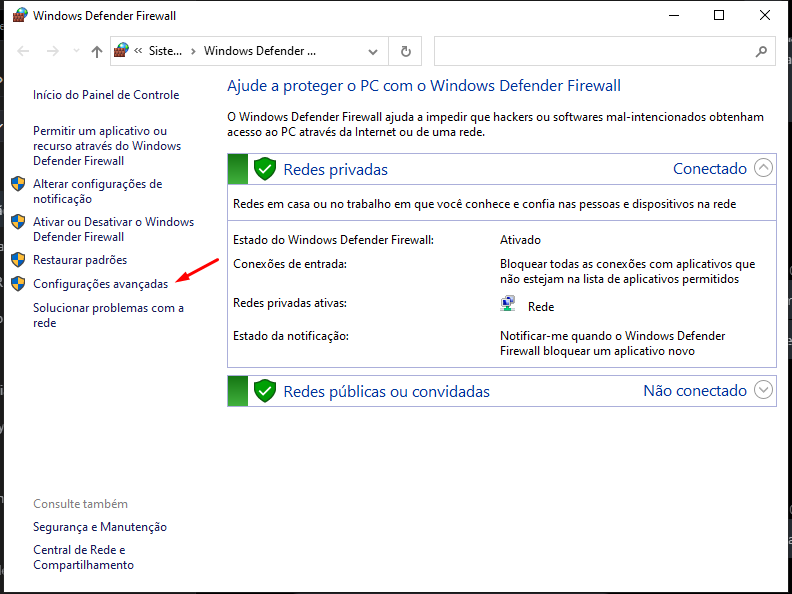Go forward with the forward arrow
This screenshot has width=792, height=594.
tap(53, 51)
